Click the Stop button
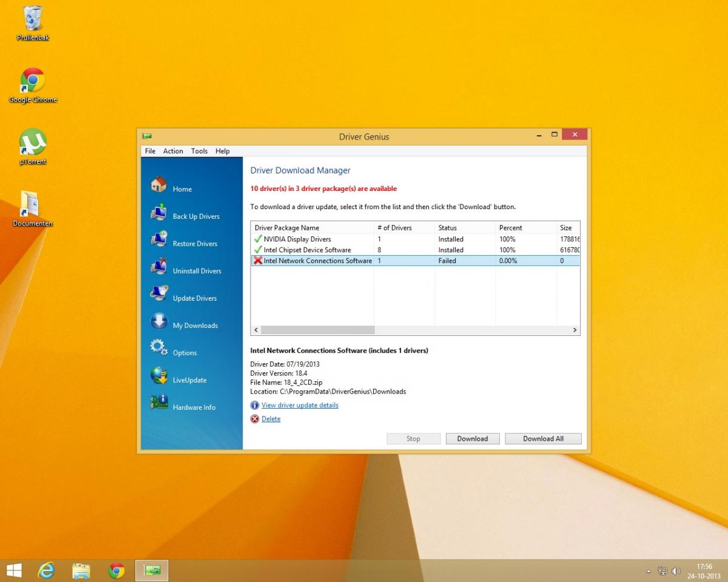The image size is (728, 582). (413, 439)
